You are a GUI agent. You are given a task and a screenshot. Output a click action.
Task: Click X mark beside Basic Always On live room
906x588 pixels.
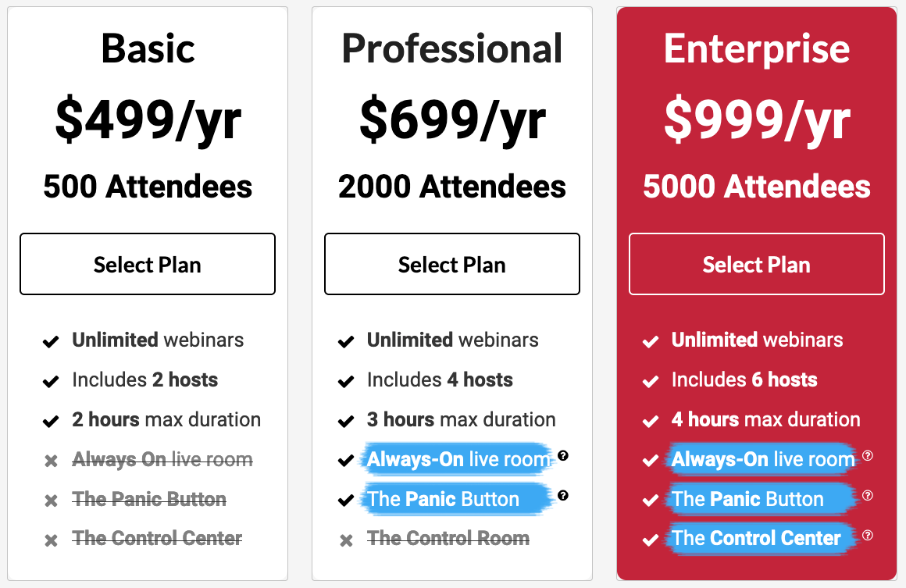tap(51, 461)
